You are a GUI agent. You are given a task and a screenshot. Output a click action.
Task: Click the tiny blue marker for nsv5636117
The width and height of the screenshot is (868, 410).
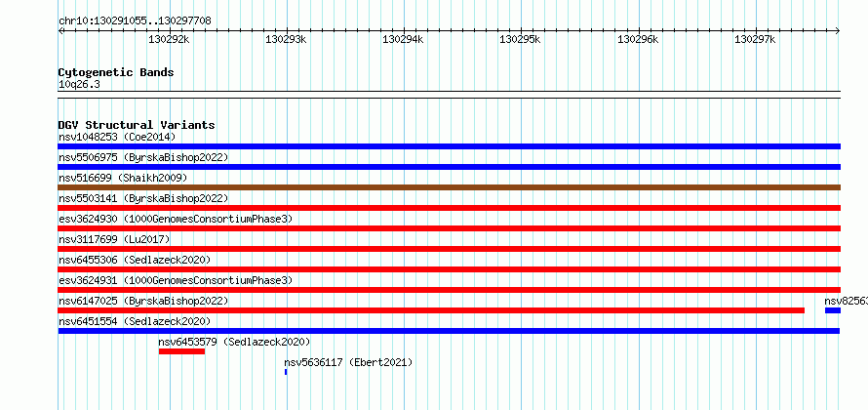286,372
